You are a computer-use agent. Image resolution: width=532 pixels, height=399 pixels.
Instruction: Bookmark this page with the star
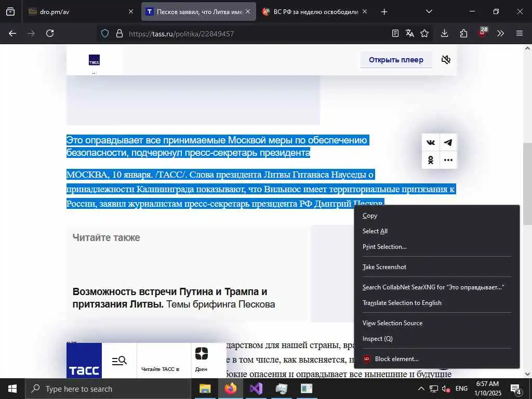(x=424, y=33)
